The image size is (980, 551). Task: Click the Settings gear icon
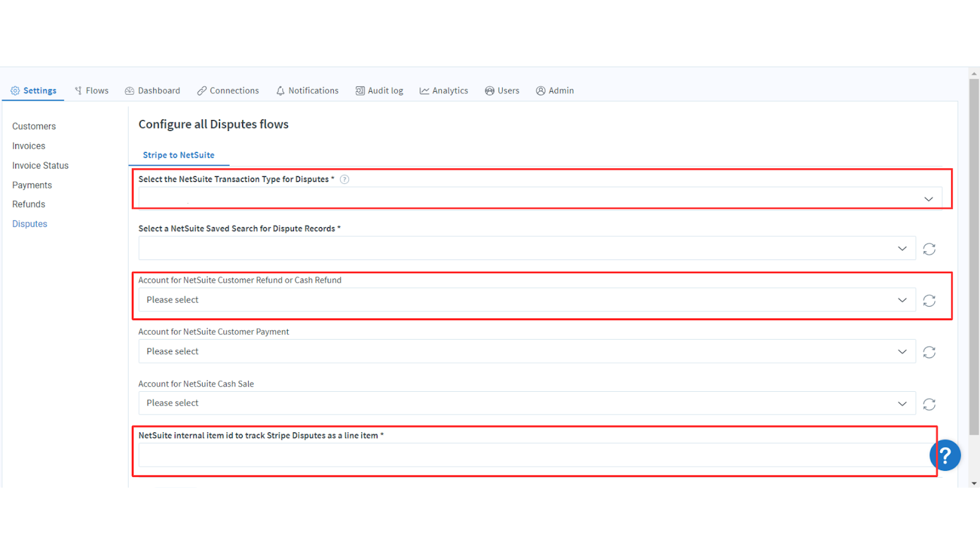click(x=15, y=91)
